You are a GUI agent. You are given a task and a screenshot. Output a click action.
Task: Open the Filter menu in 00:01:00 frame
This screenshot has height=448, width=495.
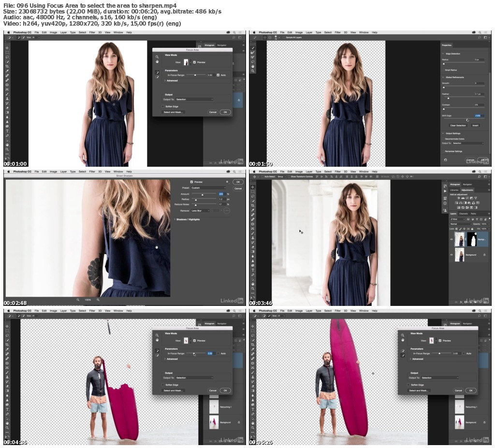click(x=92, y=32)
